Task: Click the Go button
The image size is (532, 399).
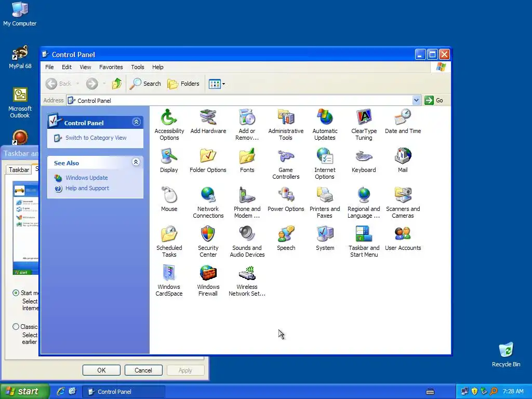Action: (x=434, y=100)
